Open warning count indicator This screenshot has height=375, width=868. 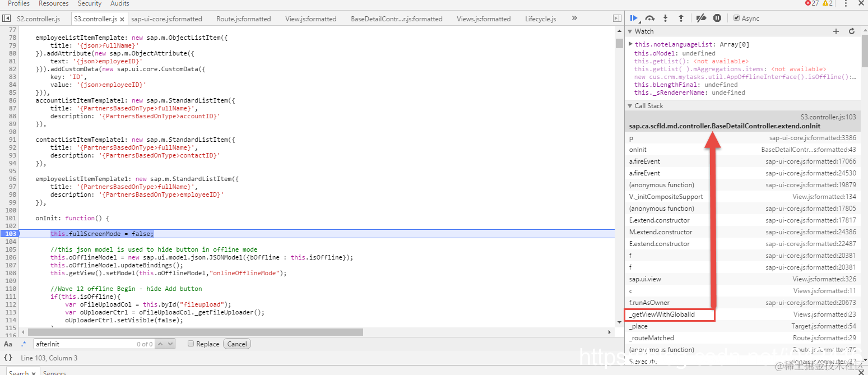click(x=828, y=3)
